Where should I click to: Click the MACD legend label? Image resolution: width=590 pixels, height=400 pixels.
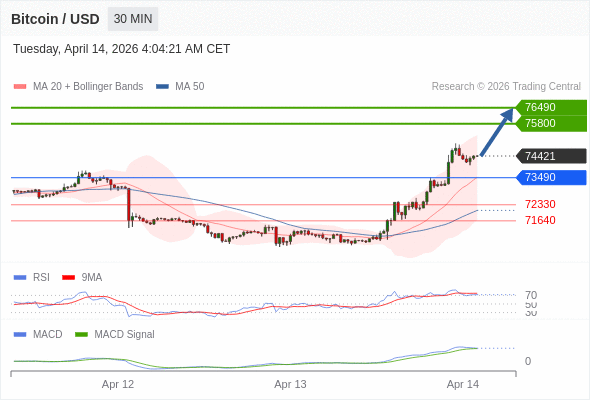point(48,335)
